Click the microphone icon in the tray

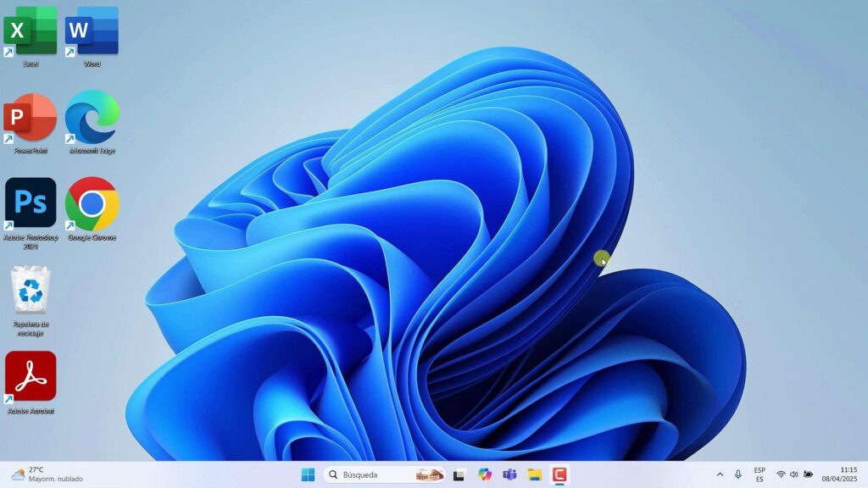coord(737,474)
